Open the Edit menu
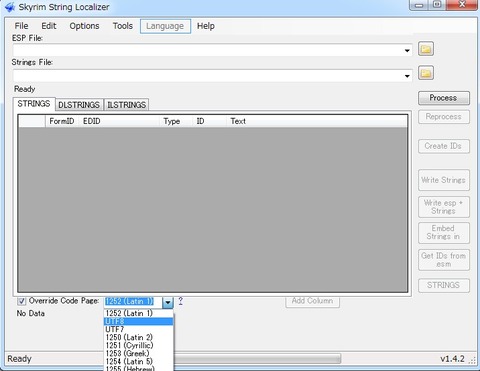 (x=49, y=26)
